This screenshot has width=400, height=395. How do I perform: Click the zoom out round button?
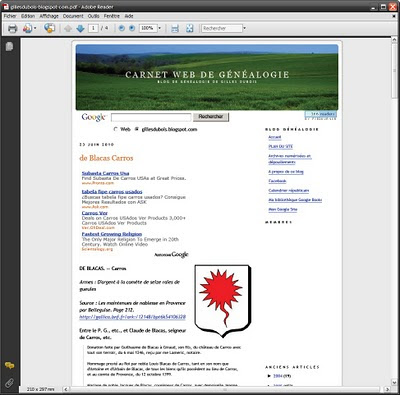click(122, 28)
